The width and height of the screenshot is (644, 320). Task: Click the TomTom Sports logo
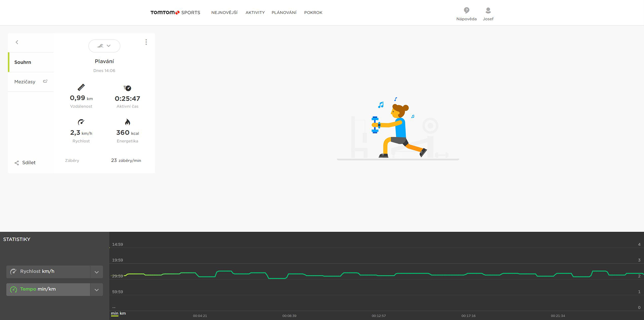click(x=175, y=13)
